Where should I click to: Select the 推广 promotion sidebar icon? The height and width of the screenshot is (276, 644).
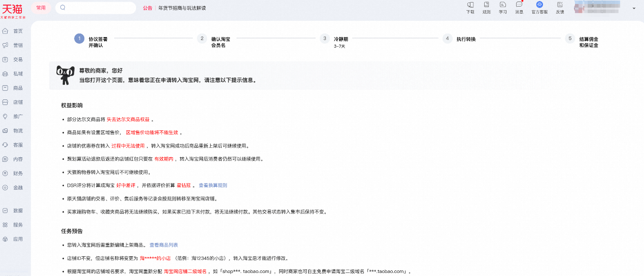5,116
